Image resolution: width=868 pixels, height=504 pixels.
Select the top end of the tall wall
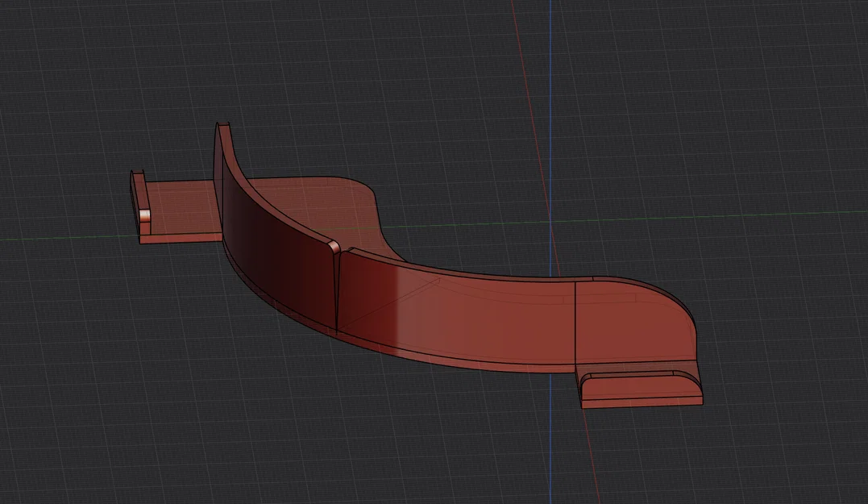click(222, 127)
